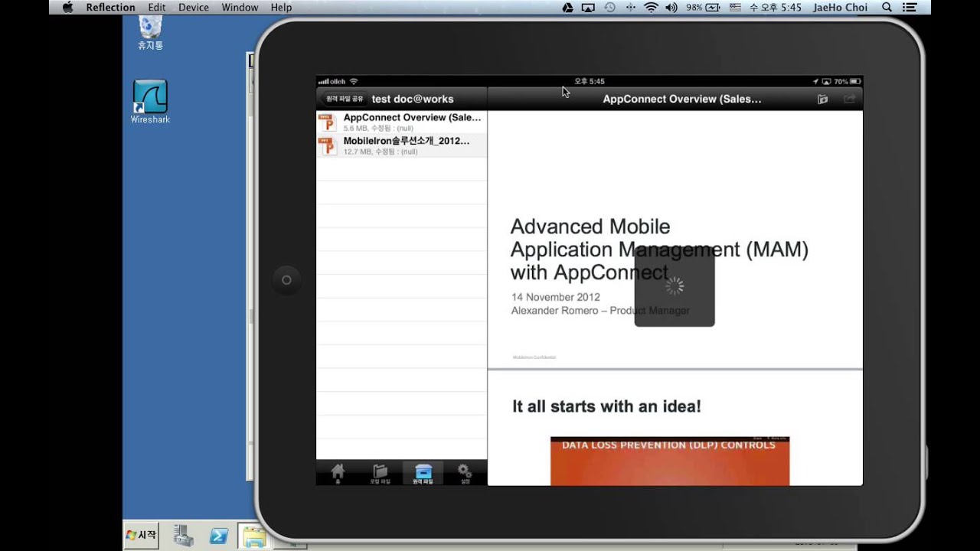
Task: Tap the share arrow icon in document header
Action: (x=849, y=99)
